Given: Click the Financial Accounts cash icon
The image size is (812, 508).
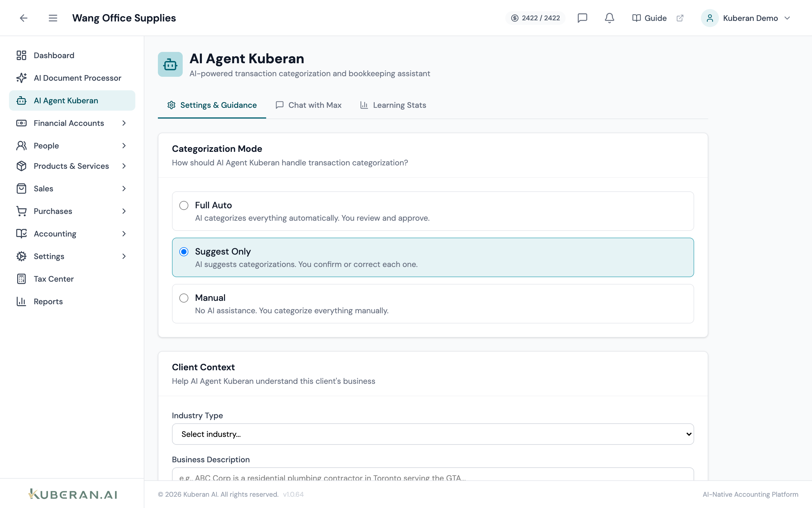Looking at the screenshot, I should pyautogui.click(x=21, y=123).
